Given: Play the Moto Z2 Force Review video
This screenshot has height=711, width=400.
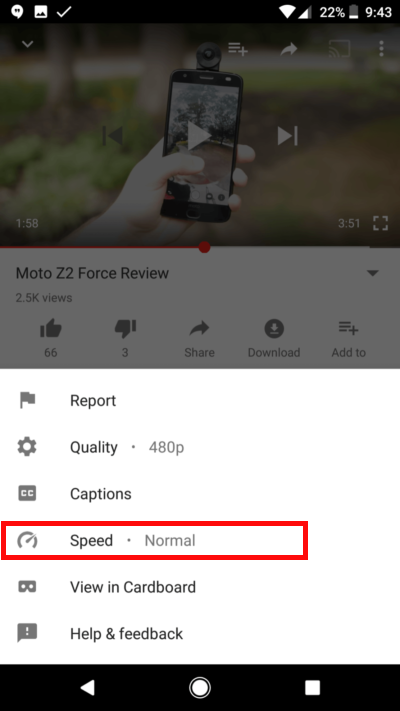Looking at the screenshot, I should [200, 136].
